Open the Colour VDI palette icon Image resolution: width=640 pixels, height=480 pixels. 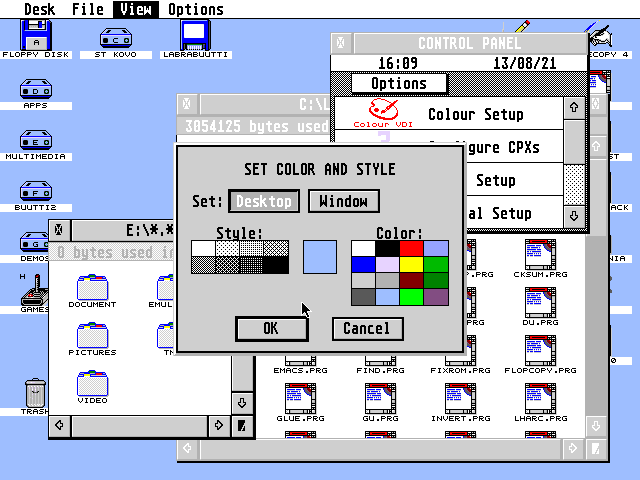pos(383,113)
